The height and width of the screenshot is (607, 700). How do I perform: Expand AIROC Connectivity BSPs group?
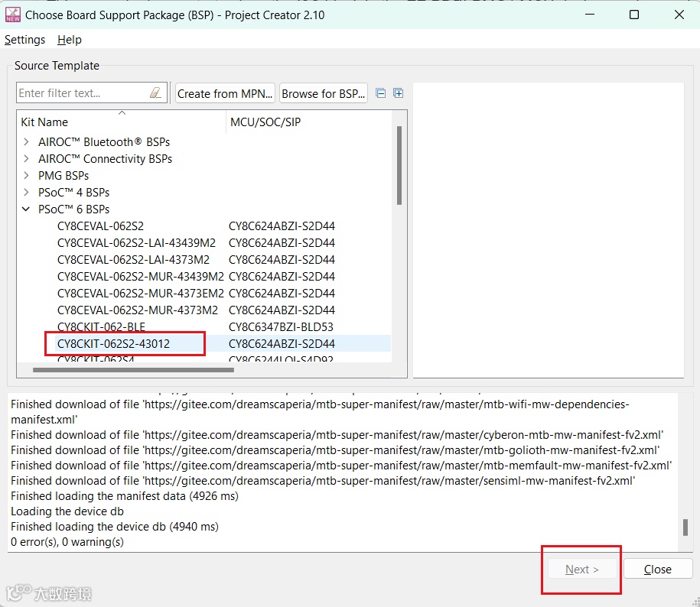tap(26, 159)
